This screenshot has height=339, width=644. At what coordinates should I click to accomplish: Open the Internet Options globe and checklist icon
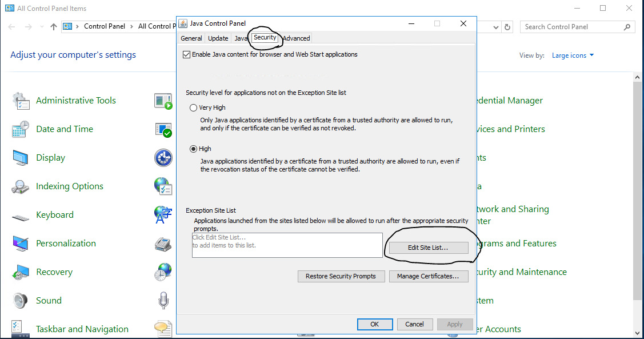[163, 186]
